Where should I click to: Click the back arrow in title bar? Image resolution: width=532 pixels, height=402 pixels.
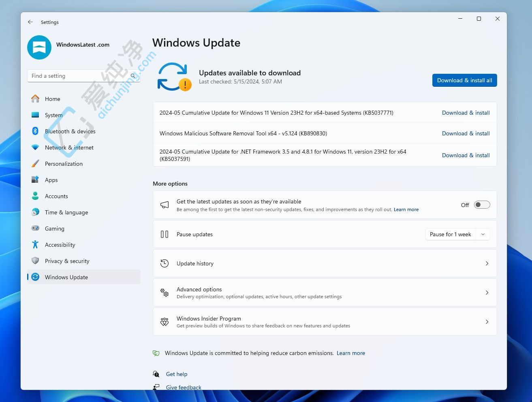click(30, 22)
